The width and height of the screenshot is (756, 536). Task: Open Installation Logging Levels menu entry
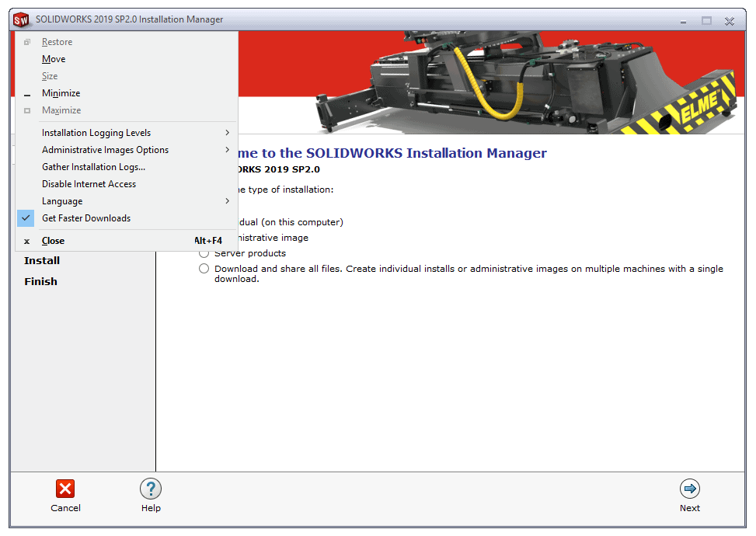[x=127, y=133]
